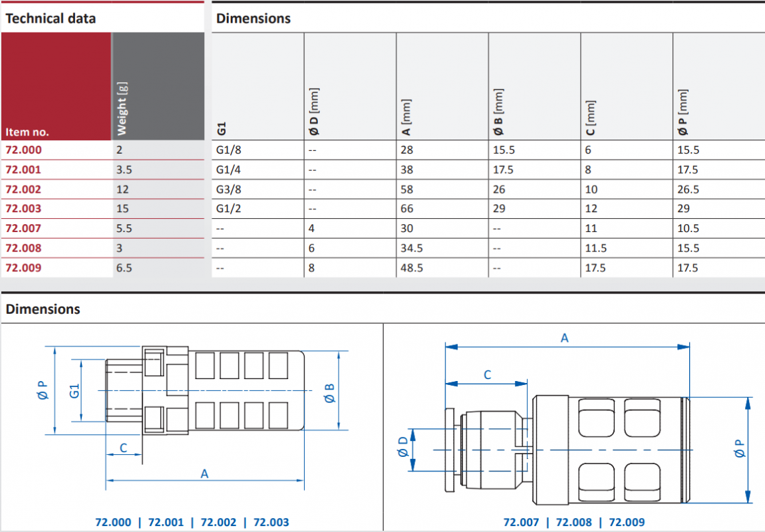This screenshot has width=765, height=532.
Task: Select item number 72.003 in the table
Action: point(23,209)
